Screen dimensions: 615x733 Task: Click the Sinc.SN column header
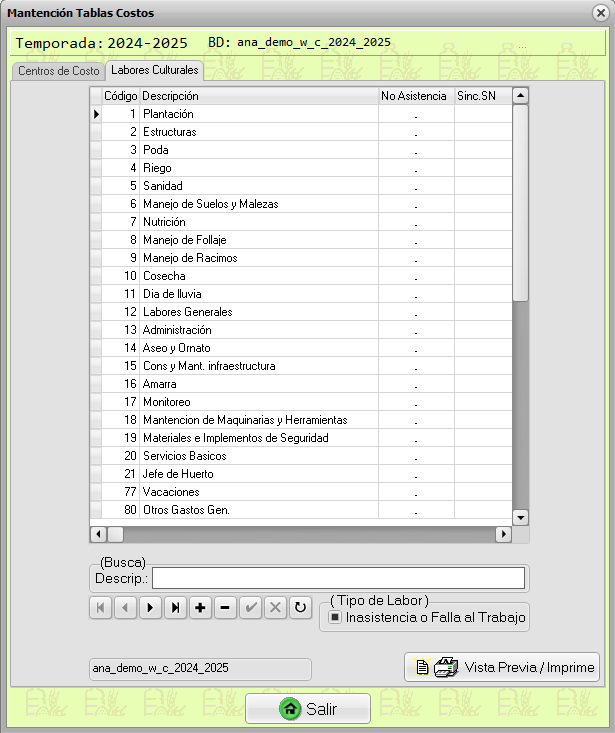pyautogui.click(x=483, y=96)
